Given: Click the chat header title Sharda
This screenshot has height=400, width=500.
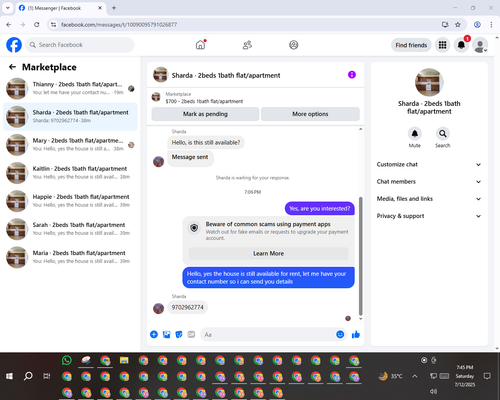Looking at the screenshot, I should click(226, 75).
